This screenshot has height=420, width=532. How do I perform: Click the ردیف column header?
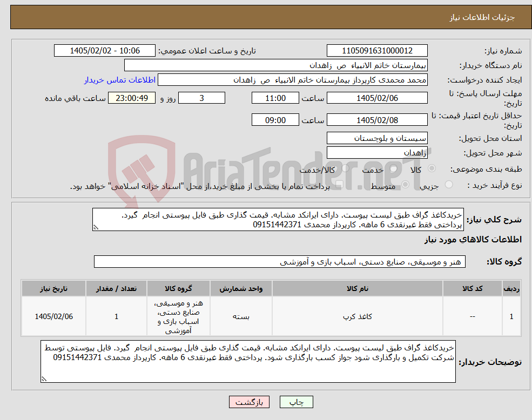511,288
